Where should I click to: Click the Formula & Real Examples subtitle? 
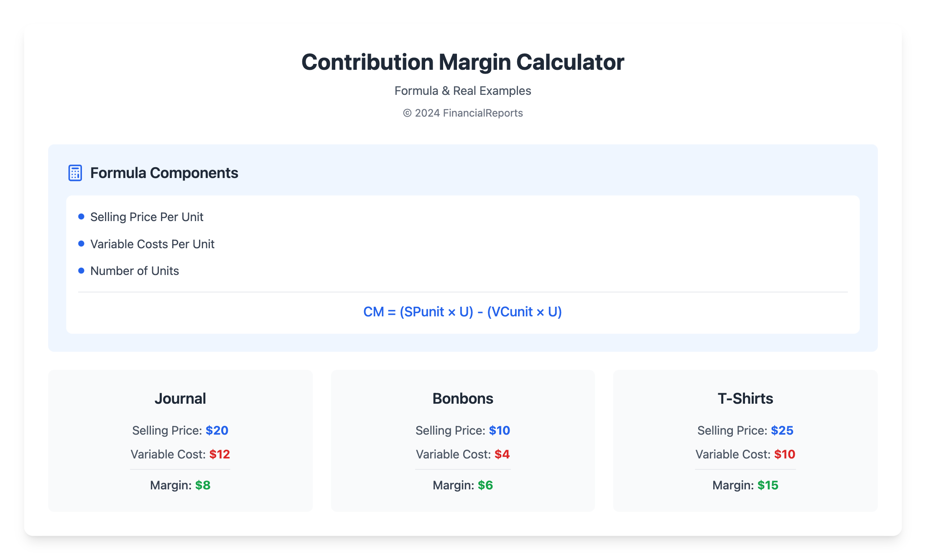(463, 91)
